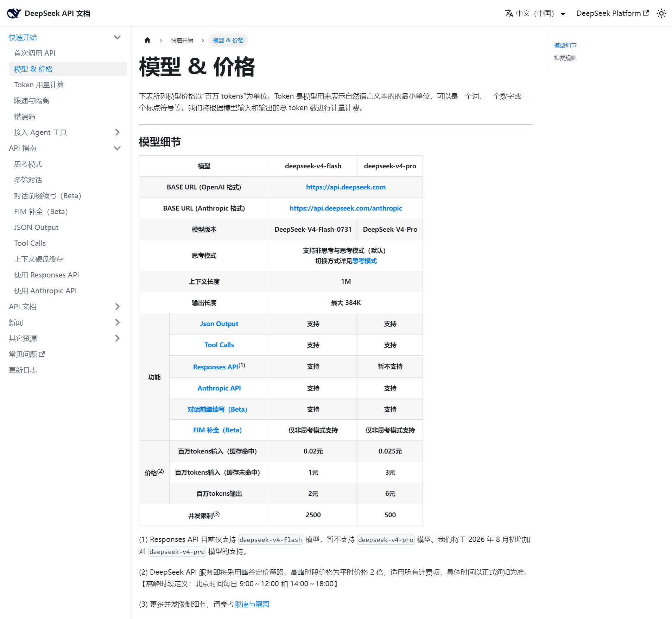672x619 pixels.
Task: Click the 1M context length cell
Action: click(346, 281)
